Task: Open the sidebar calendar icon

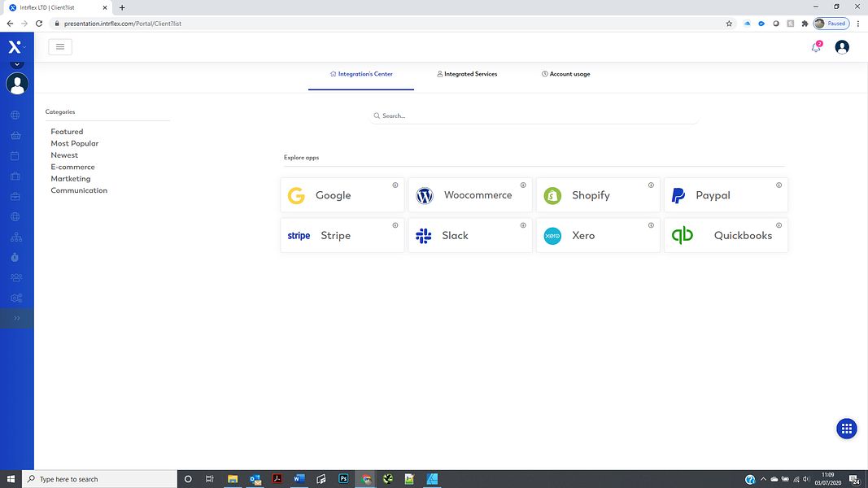Action: point(15,156)
